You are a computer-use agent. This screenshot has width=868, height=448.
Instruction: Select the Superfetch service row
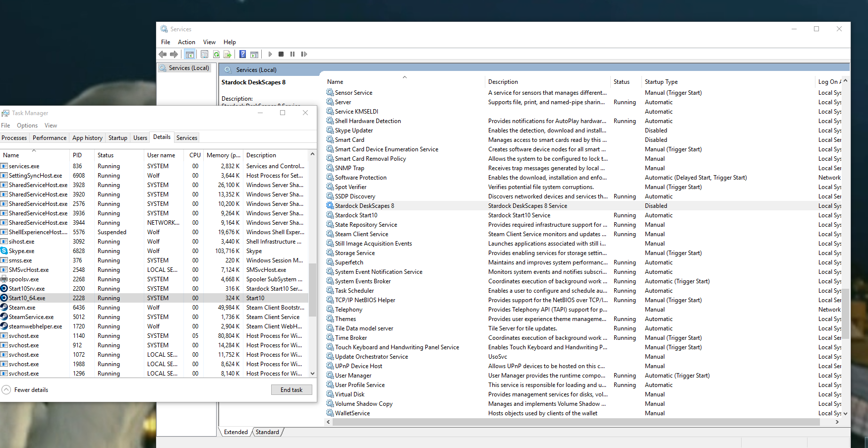tap(583, 262)
